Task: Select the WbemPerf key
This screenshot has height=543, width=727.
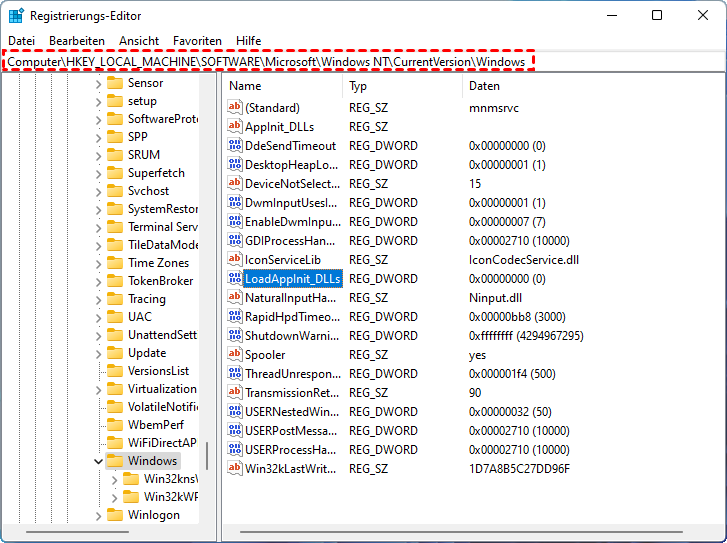Action: [156, 425]
